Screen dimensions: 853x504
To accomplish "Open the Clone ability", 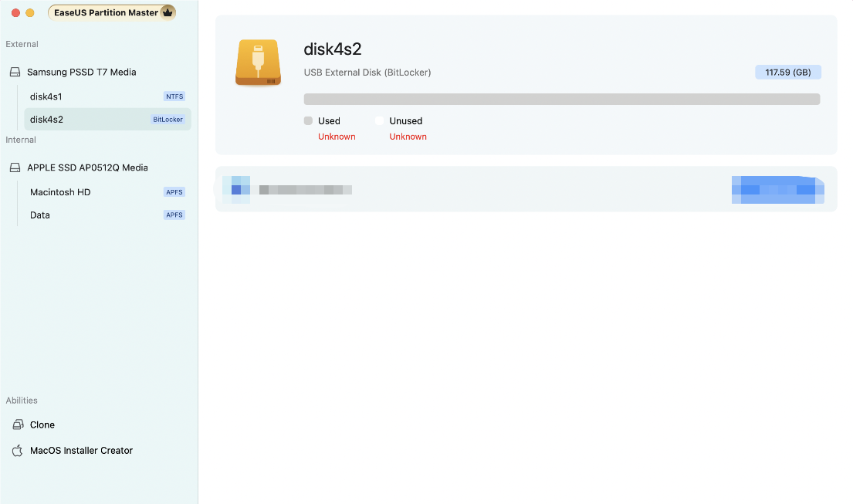I will tap(42, 425).
